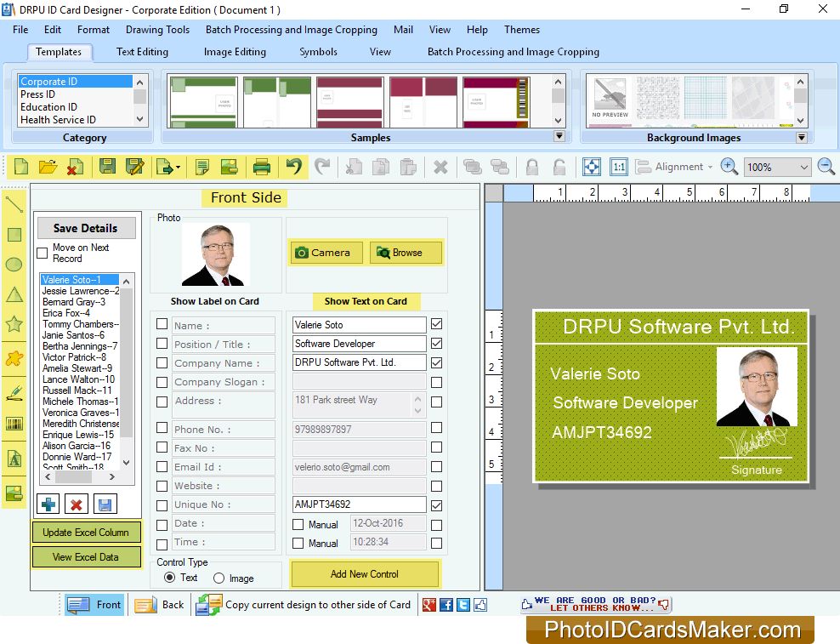Uncheck Show Text for Valerie Soto name
This screenshot has width=840, height=644.
coord(437,324)
